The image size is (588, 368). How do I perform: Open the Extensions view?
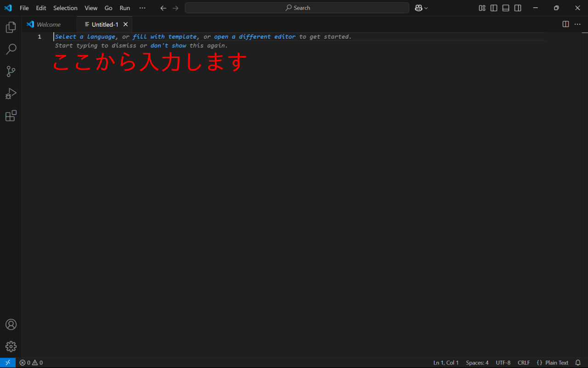pos(11,116)
